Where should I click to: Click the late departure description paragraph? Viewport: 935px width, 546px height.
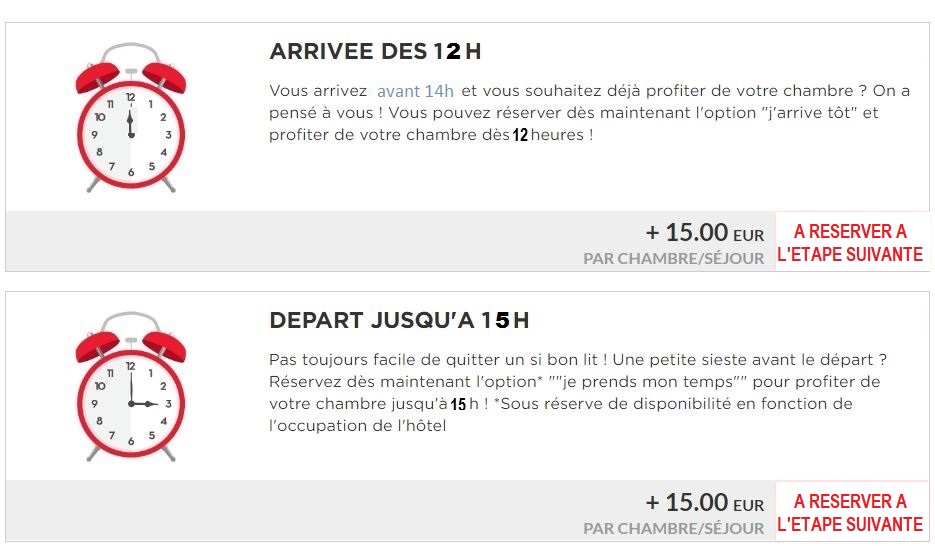coord(578,393)
